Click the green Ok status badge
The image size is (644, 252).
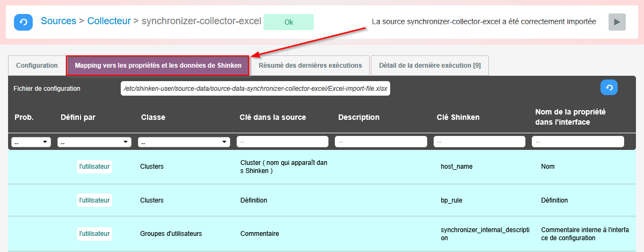coord(289,22)
